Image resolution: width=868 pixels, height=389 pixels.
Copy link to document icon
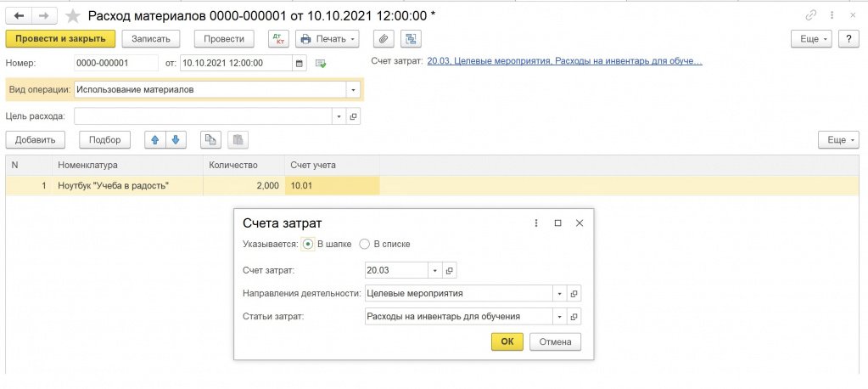813,15
